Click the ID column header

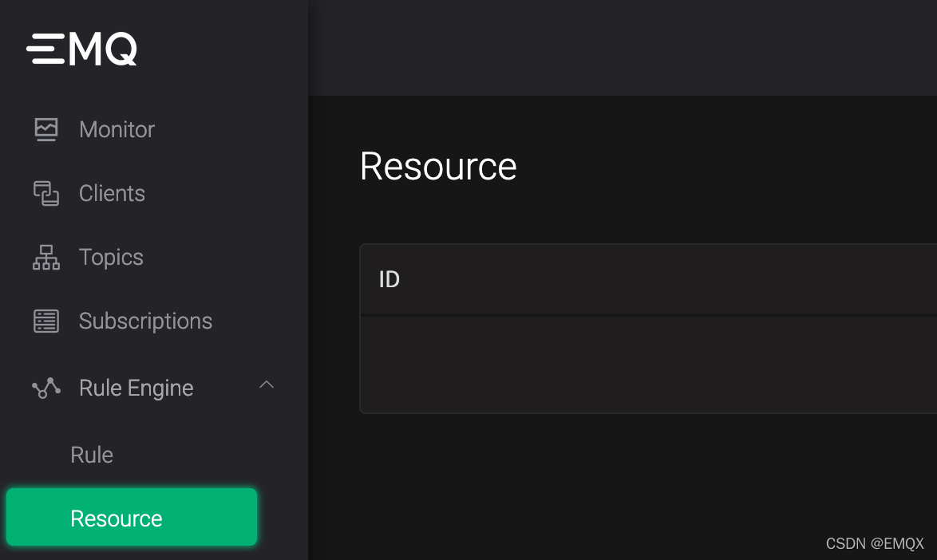389,279
